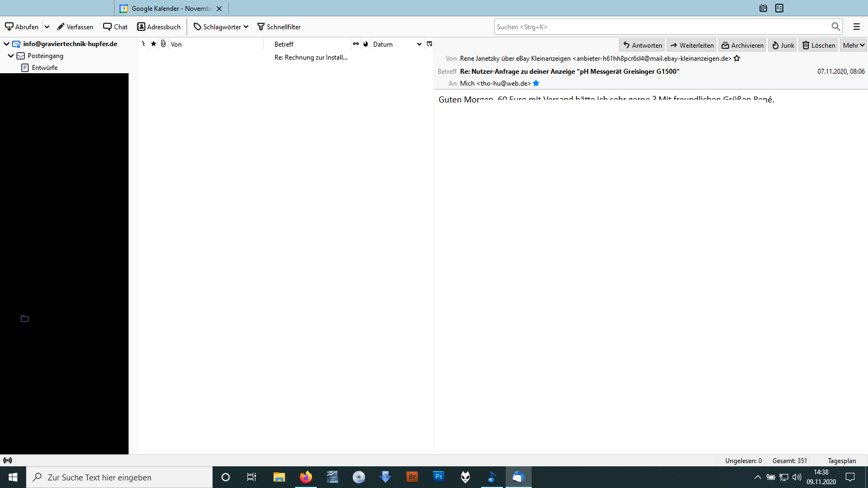Open the Mehr actions dropdown
The image size is (868, 488).
point(853,45)
